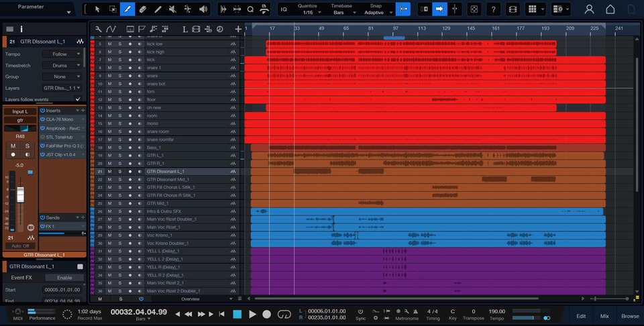Toggle the autoscroll arrow button
The height and width of the screenshot is (326, 644).
click(439, 9)
